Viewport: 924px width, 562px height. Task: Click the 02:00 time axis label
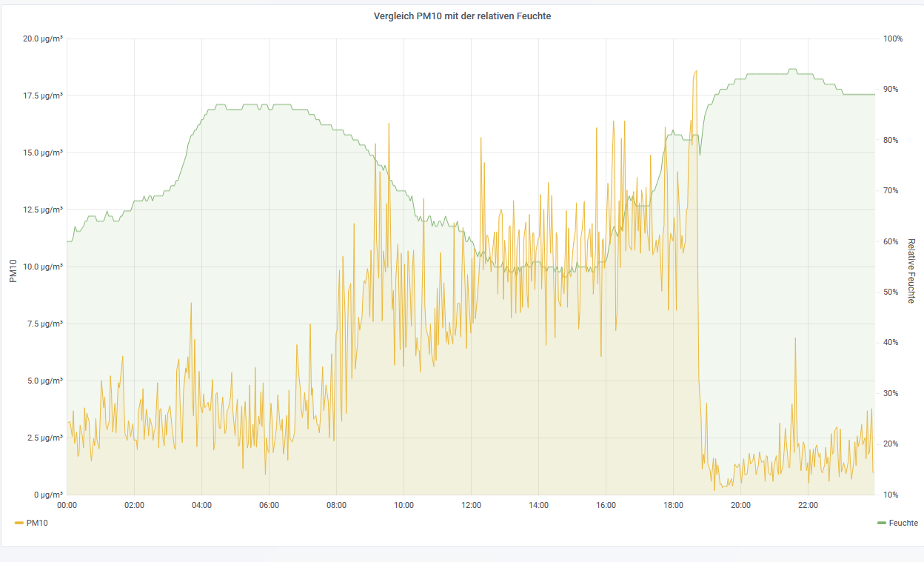coord(134,505)
